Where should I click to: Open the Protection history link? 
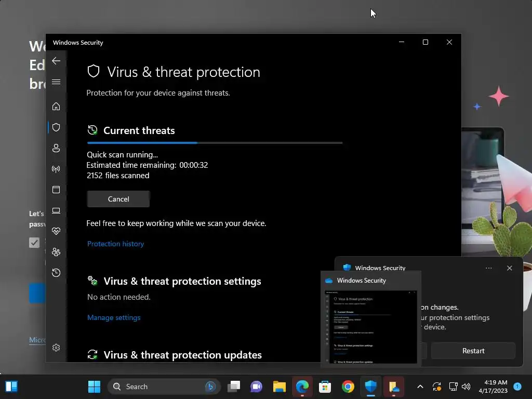click(x=115, y=244)
